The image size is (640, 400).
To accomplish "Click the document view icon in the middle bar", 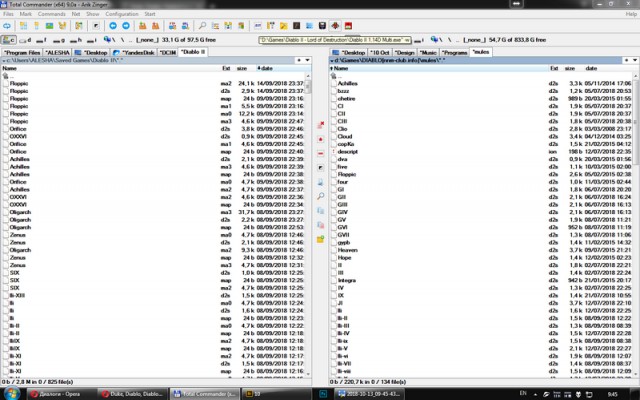I will [320, 182].
